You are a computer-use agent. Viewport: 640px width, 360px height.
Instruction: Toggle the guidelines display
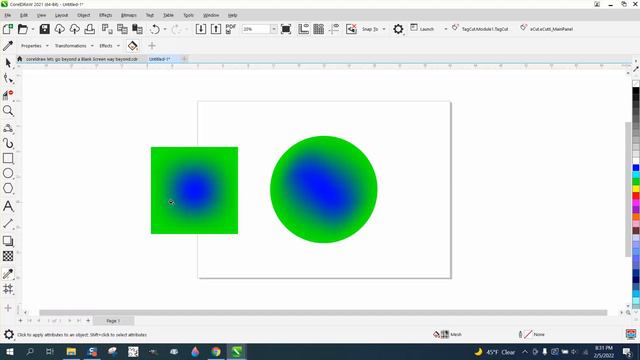coord(334,29)
